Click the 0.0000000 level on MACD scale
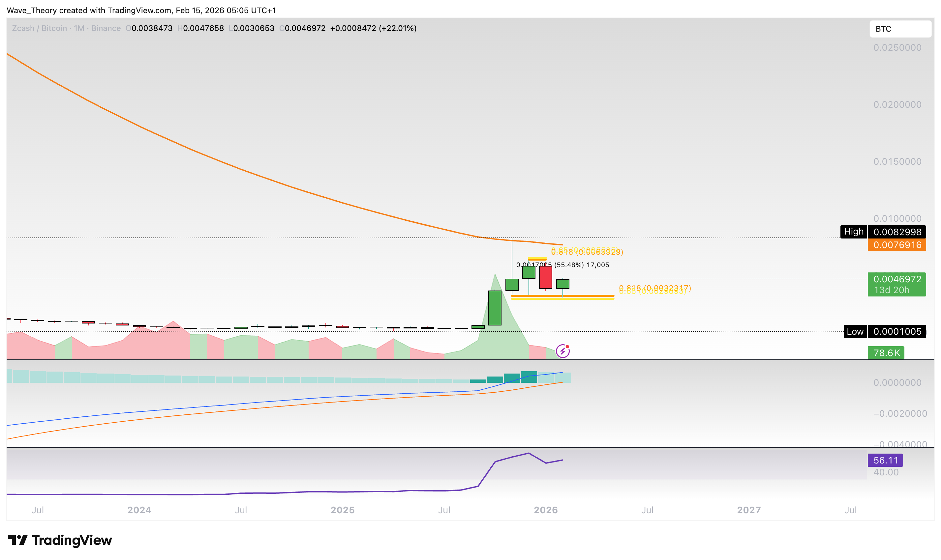The height and width of the screenshot is (560, 941). pyautogui.click(x=897, y=382)
